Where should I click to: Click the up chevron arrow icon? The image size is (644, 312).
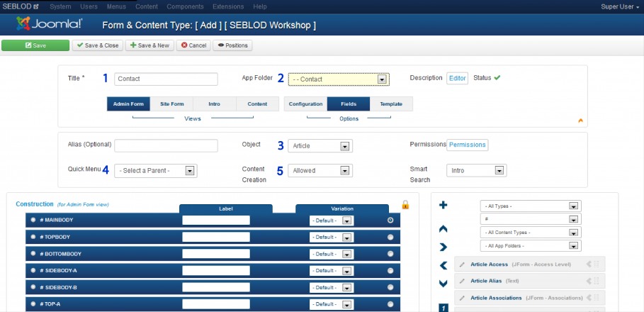(444, 229)
